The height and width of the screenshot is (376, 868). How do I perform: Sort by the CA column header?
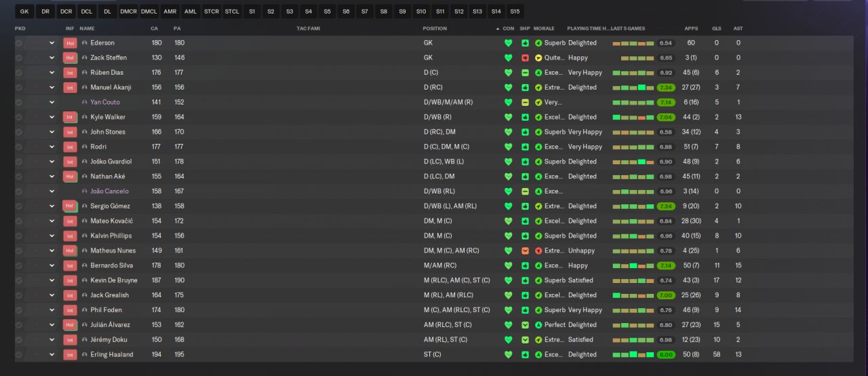[x=154, y=29]
